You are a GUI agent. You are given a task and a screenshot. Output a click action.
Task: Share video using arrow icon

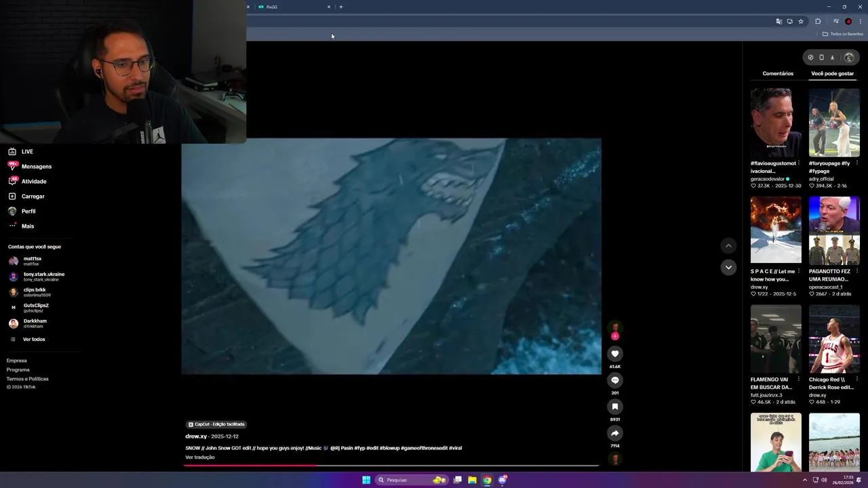pos(615,433)
